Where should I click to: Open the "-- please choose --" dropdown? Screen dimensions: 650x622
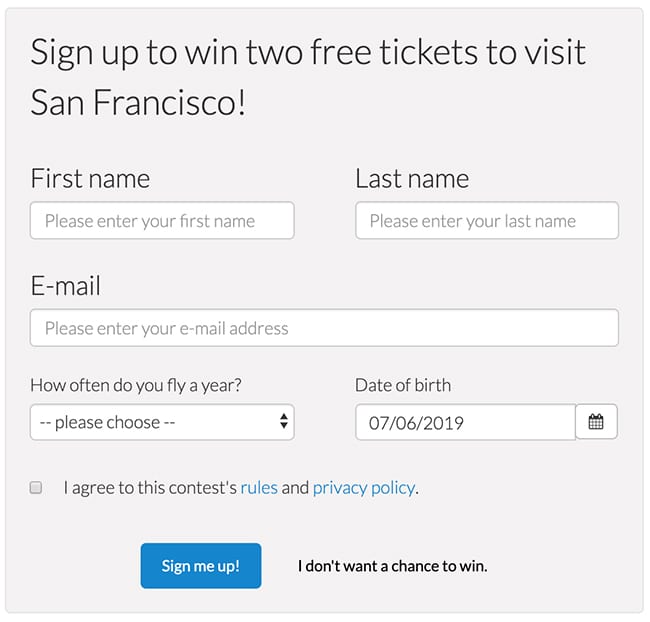point(162,422)
